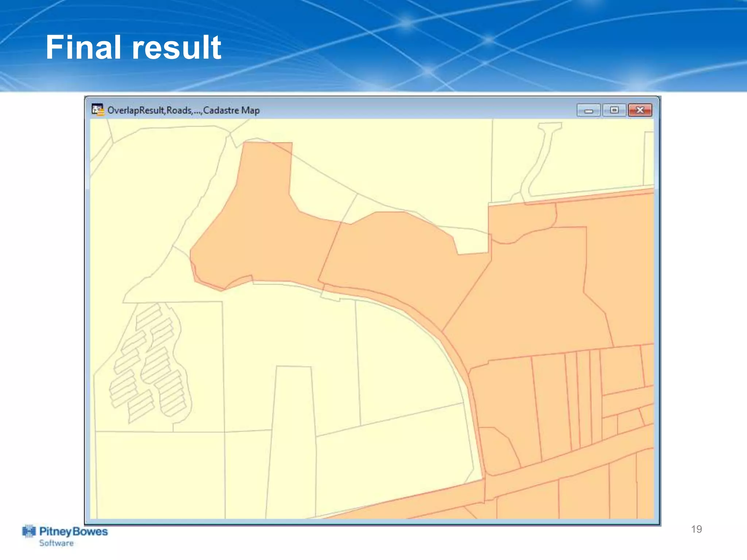Close the OverlapResult Cadastre Map window
This screenshot has width=747, height=560.
click(640, 110)
